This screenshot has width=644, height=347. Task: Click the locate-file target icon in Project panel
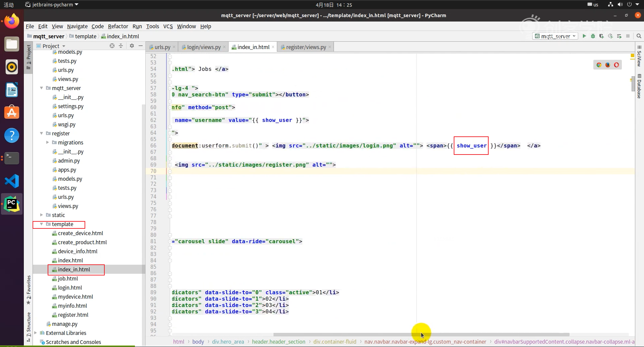point(112,46)
